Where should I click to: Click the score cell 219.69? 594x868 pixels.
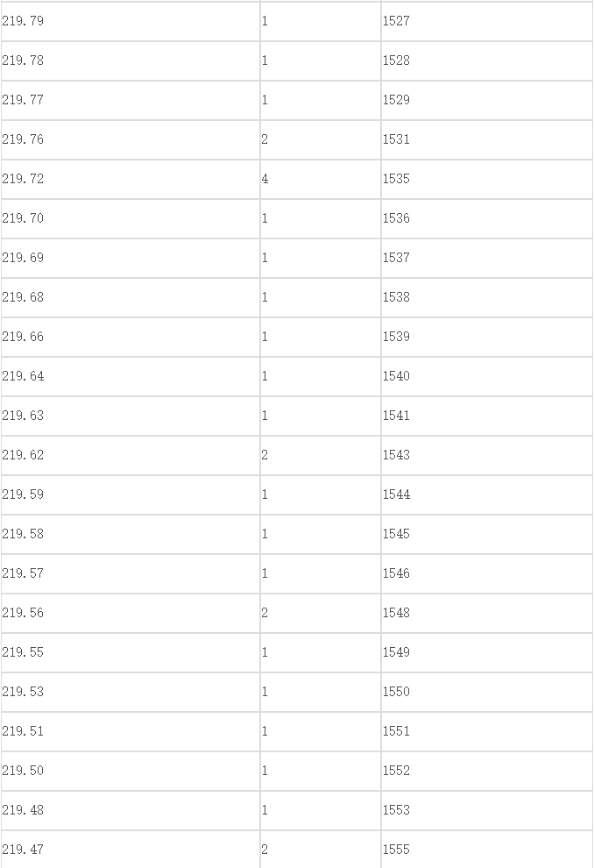pos(131,258)
